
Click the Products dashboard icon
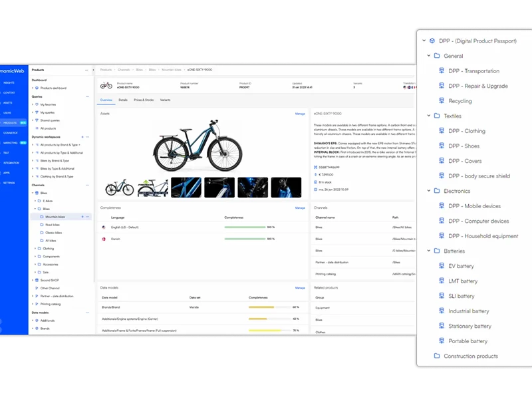pos(37,88)
